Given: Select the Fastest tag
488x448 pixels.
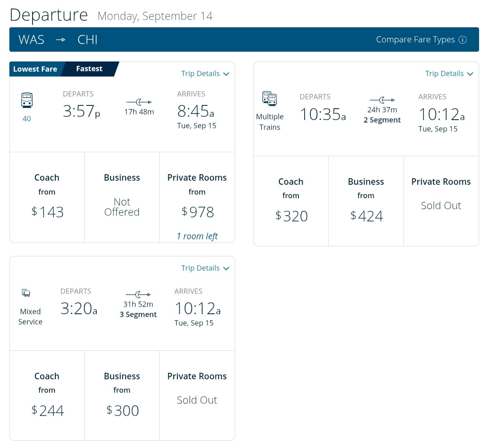Looking at the screenshot, I should 89,69.
